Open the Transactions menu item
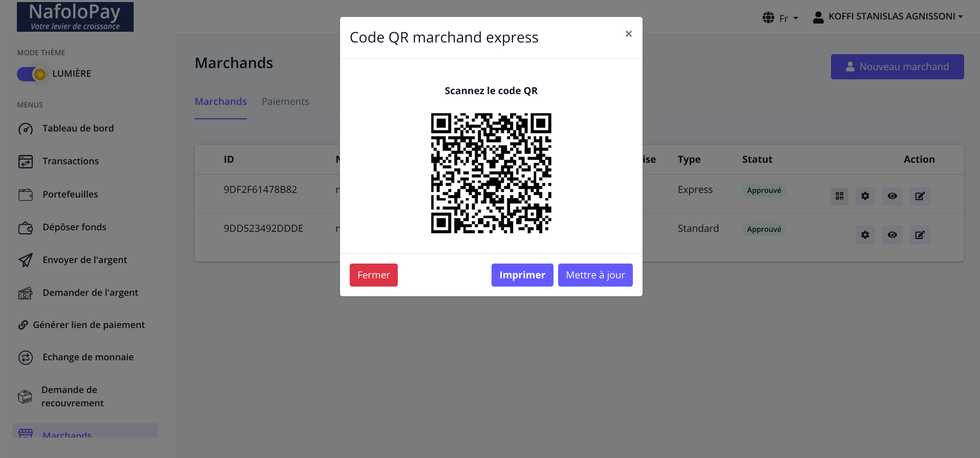Viewport: 980px width, 458px height. pyautogui.click(x=71, y=161)
